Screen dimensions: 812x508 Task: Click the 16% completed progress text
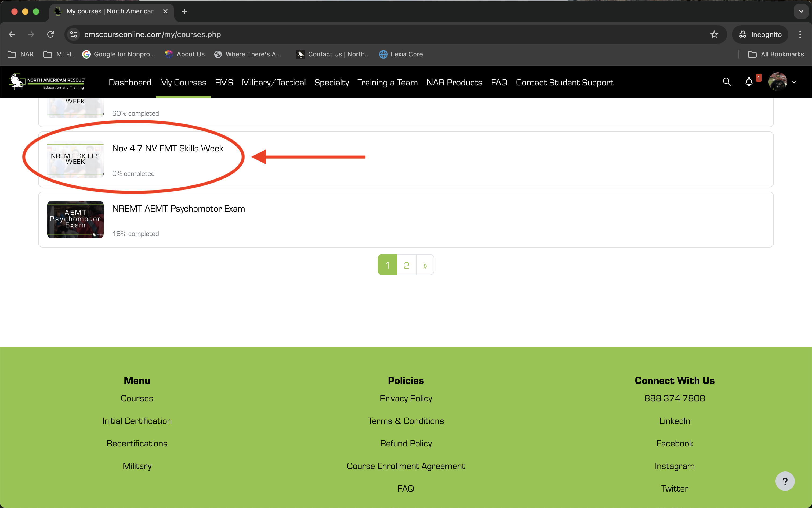(x=136, y=234)
